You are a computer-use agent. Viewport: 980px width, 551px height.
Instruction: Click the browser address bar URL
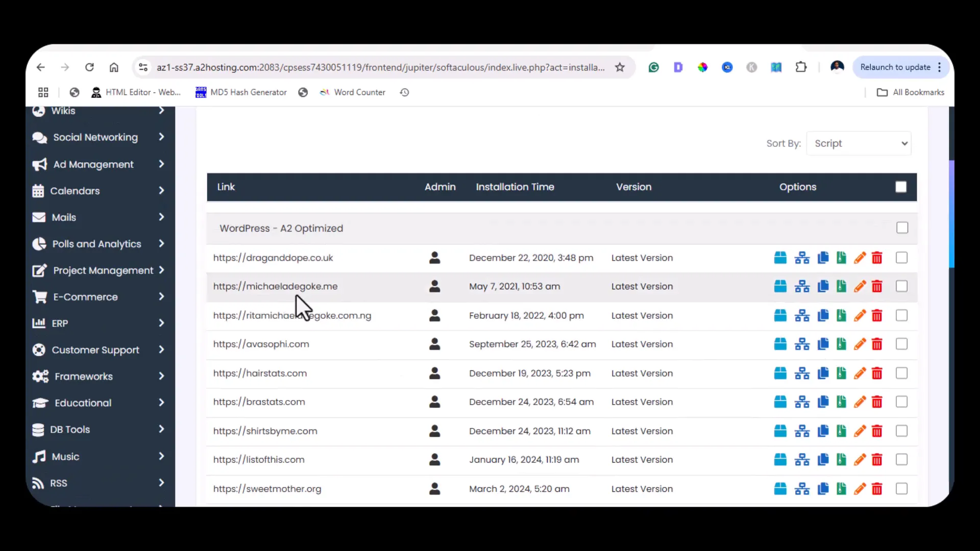tap(380, 67)
